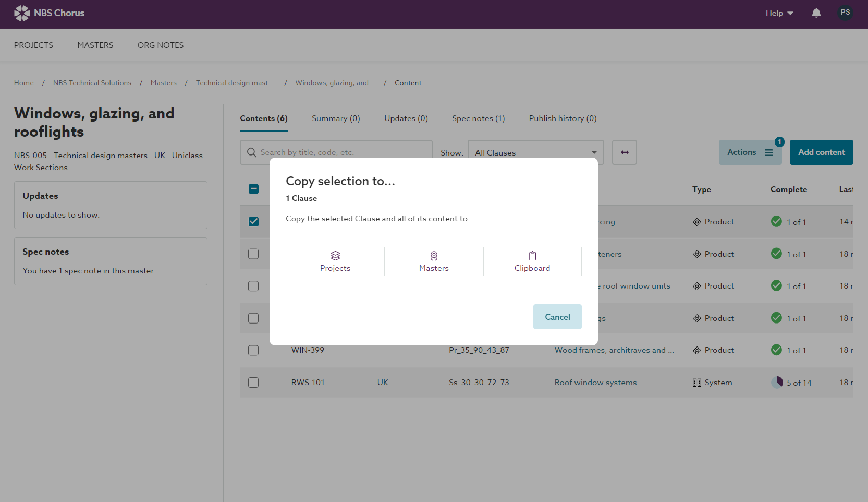Click the NBS Chorus logo icon
Image resolution: width=868 pixels, height=502 pixels.
22,13
